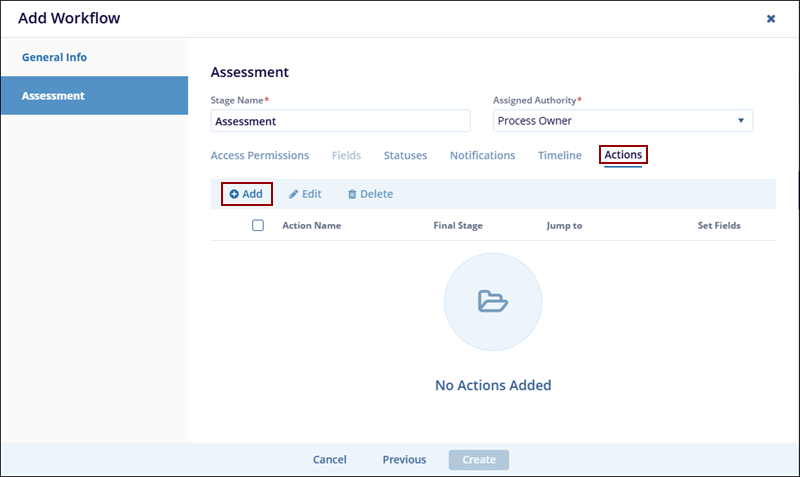Expand the Assigned Authority dropdown arrow
This screenshot has height=477, width=800.
(x=741, y=121)
